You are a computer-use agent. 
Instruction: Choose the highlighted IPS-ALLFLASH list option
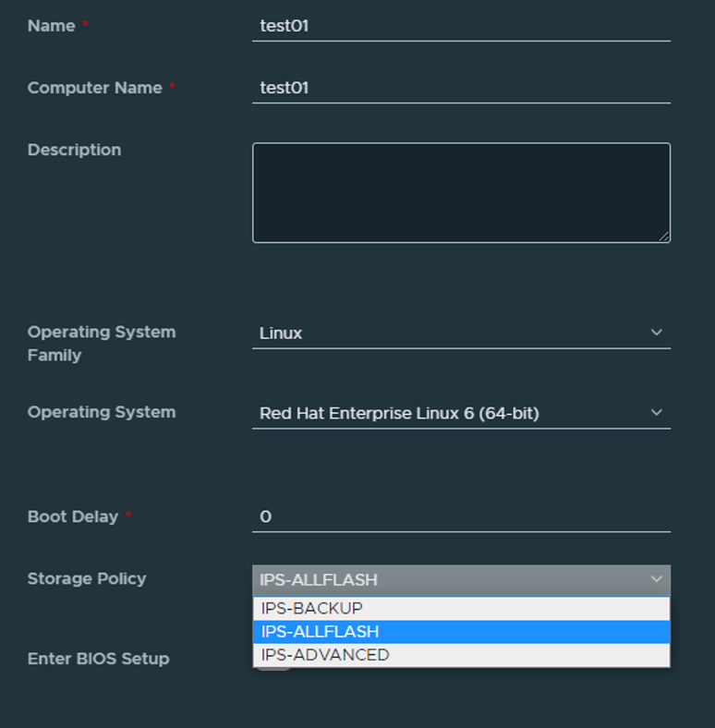tap(461, 631)
